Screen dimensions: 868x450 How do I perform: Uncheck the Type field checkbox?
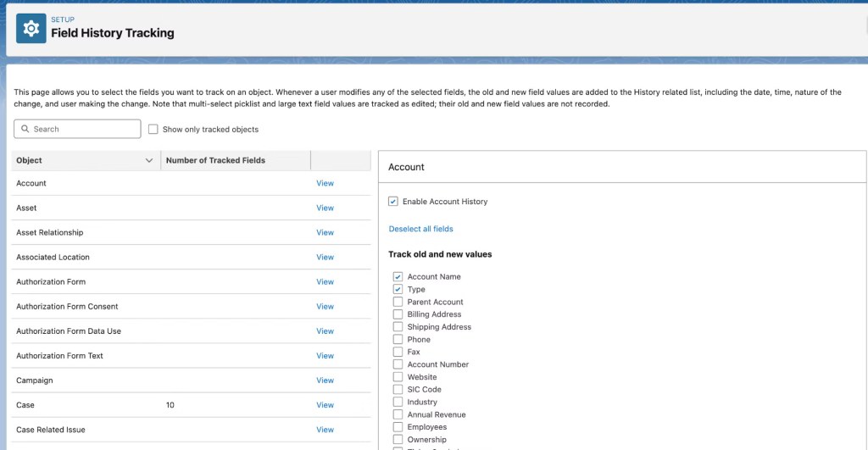pyautogui.click(x=398, y=289)
